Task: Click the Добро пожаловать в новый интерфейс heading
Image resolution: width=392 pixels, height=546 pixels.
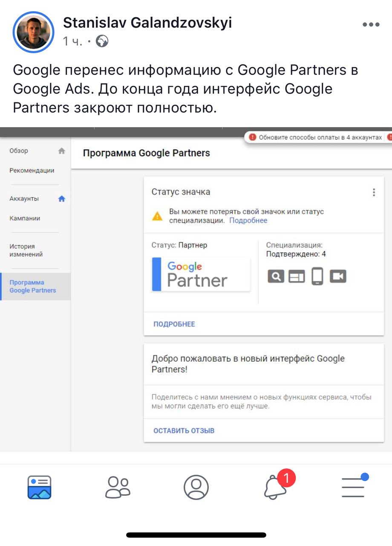Action: tap(248, 364)
